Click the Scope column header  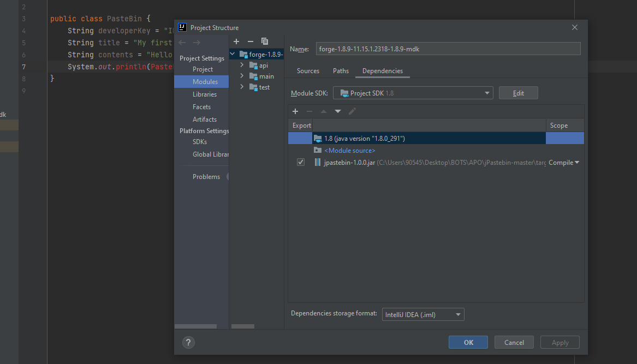pos(565,126)
